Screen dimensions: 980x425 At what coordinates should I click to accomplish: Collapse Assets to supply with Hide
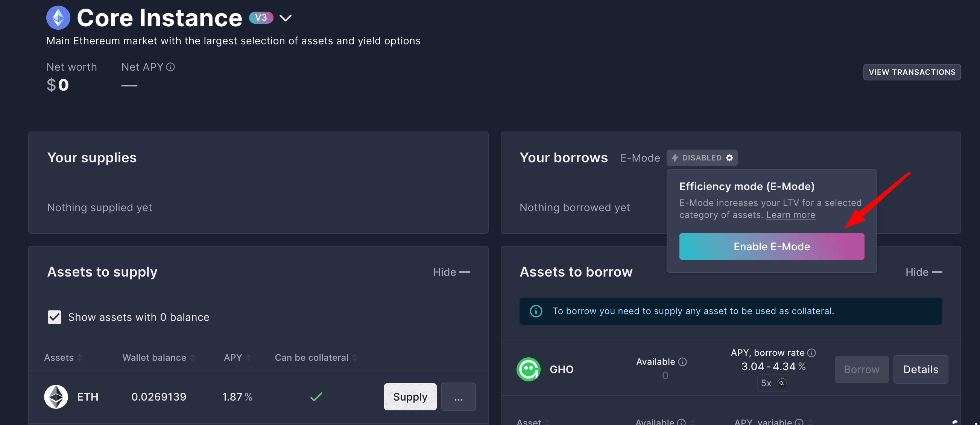click(x=451, y=272)
